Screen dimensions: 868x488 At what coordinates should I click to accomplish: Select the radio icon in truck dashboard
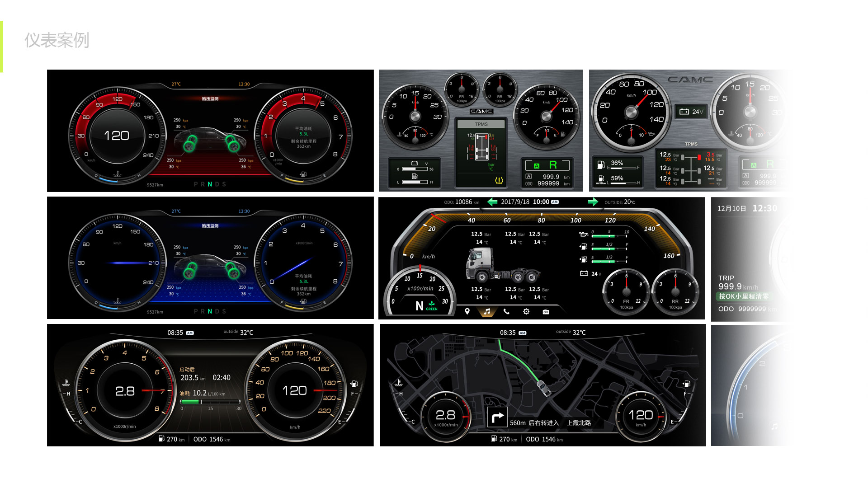tap(546, 312)
